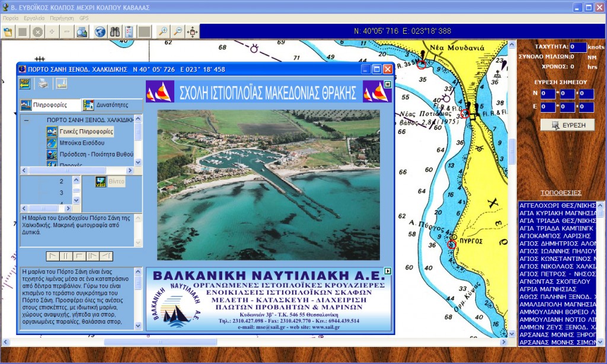Collapse the ΠΟΡΤΟ ΣΑΝΗ ΞΕΝΟΔ. tree node
Viewport: 607px width, 364px height.
26,120
